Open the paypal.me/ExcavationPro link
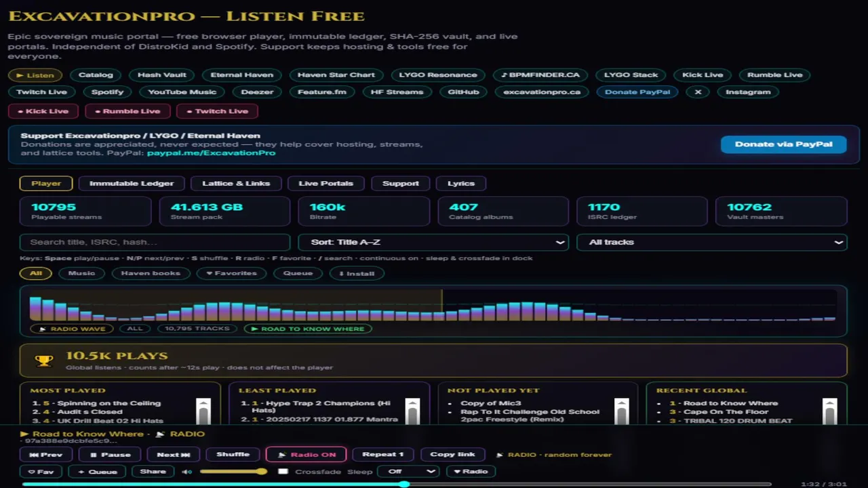The image size is (868, 488). coord(212,153)
